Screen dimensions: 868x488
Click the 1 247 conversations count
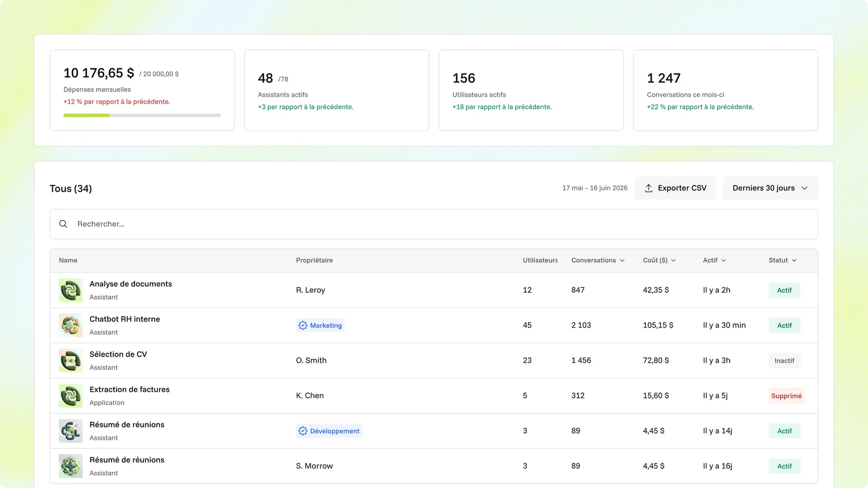[663, 78]
